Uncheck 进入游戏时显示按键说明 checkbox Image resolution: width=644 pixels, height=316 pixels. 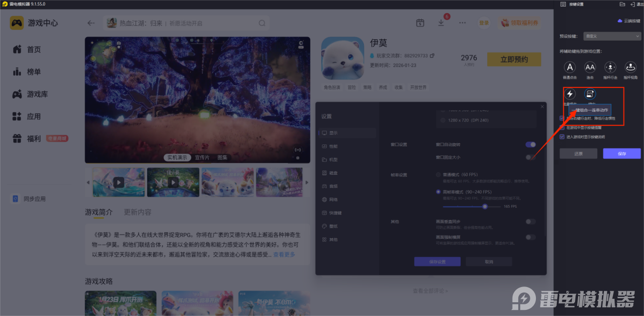coord(562,137)
